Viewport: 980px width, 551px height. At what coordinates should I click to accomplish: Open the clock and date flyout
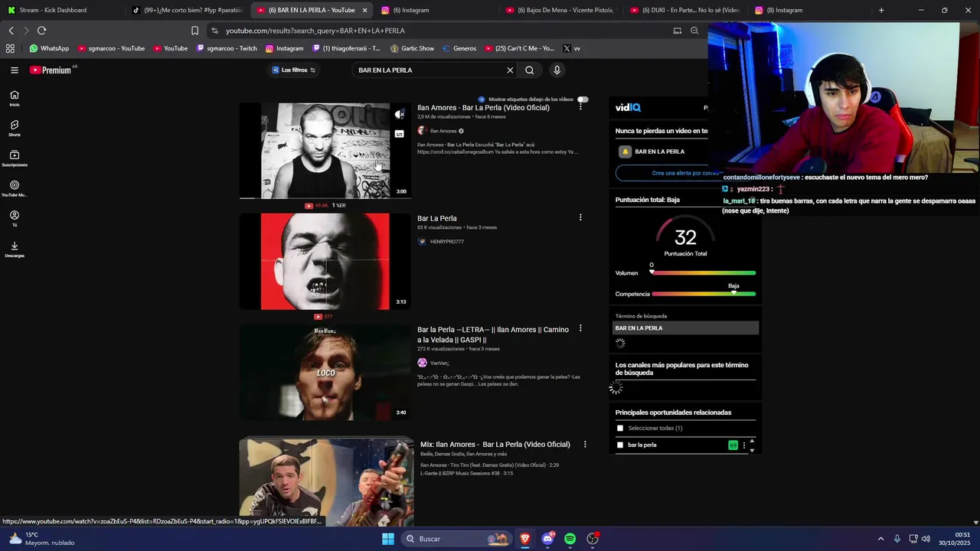pos(955,539)
